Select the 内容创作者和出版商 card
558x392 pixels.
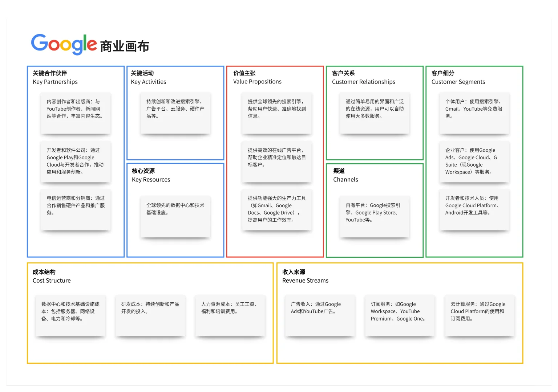pos(76,113)
